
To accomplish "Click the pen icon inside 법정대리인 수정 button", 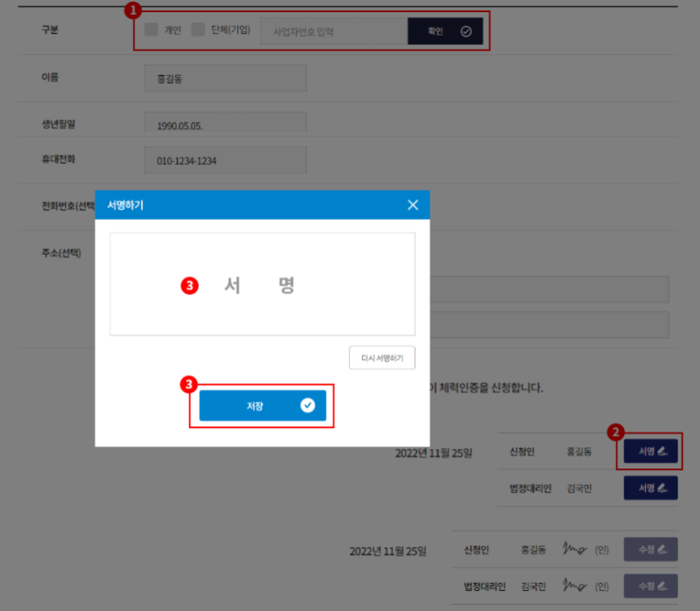I will [661, 586].
